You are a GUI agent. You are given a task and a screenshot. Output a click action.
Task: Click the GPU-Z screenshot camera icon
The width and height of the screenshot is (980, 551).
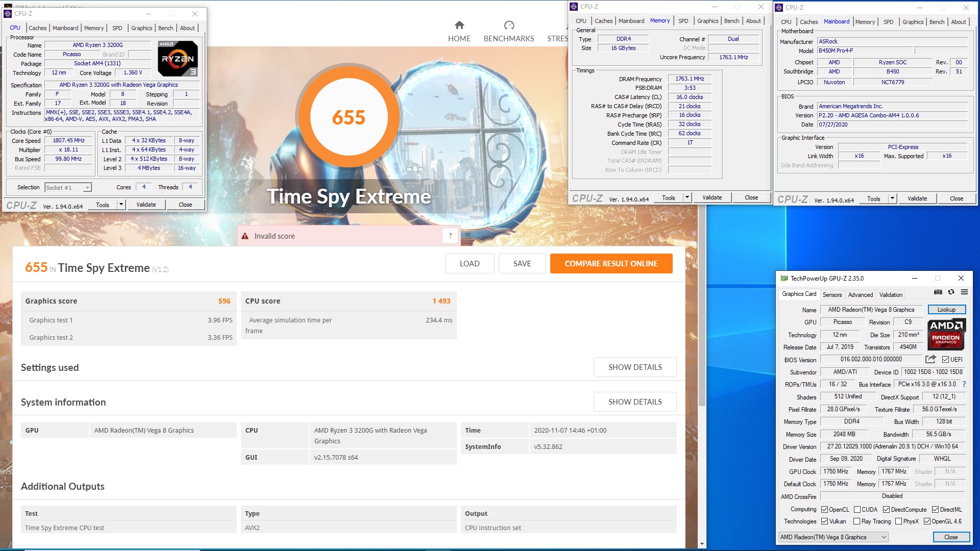(x=938, y=292)
